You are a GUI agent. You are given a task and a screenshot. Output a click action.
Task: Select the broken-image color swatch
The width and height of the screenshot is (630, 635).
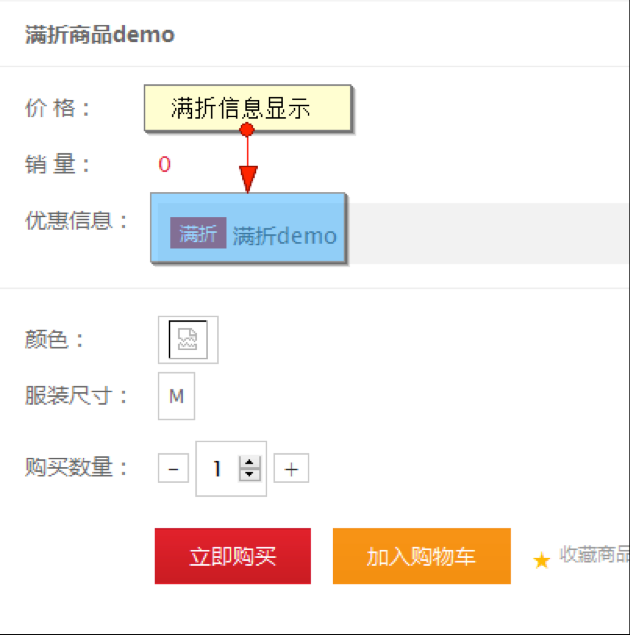pos(188,340)
